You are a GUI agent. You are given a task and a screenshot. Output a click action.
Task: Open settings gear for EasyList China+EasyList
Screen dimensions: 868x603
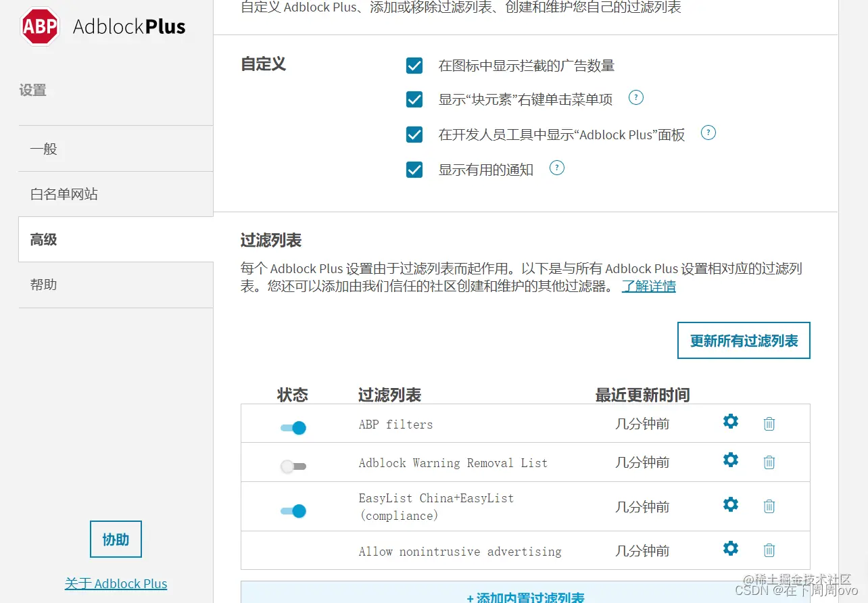coord(731,504)
